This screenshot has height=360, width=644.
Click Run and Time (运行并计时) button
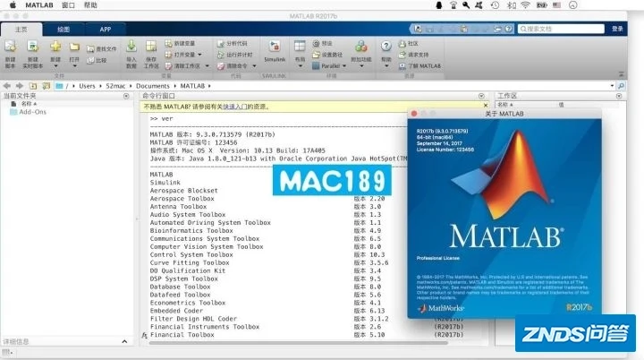pos(234,55)
